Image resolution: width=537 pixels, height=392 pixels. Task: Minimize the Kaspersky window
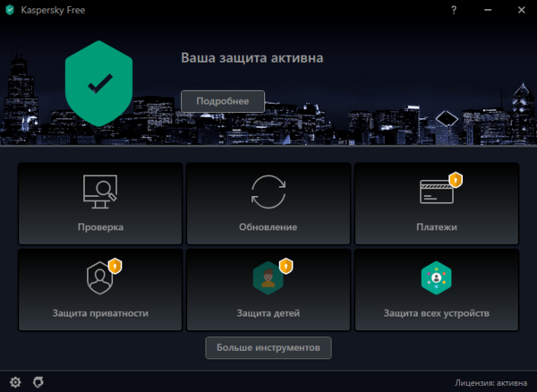488,10
